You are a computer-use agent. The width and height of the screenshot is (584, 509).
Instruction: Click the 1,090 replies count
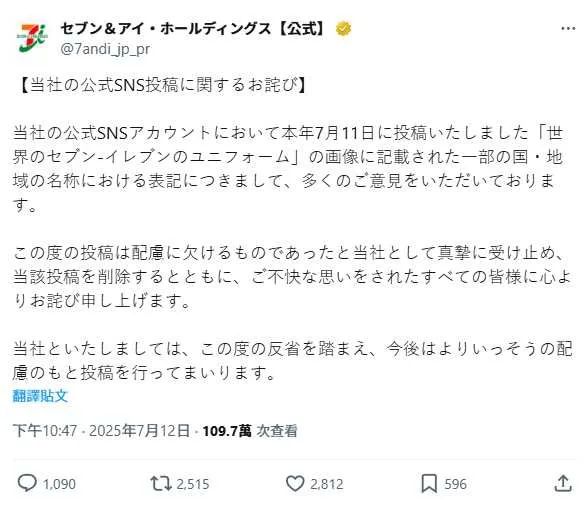click(59, 484)
